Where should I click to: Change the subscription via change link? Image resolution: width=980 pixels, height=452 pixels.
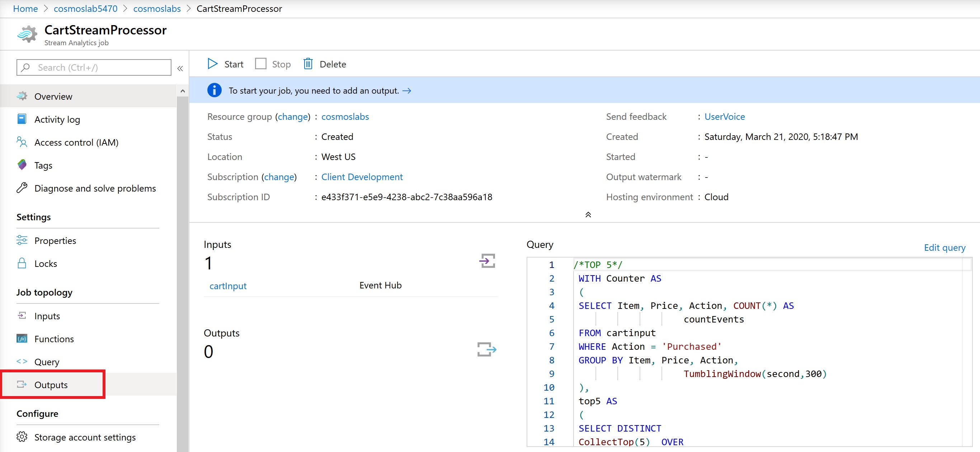[279, 177]
